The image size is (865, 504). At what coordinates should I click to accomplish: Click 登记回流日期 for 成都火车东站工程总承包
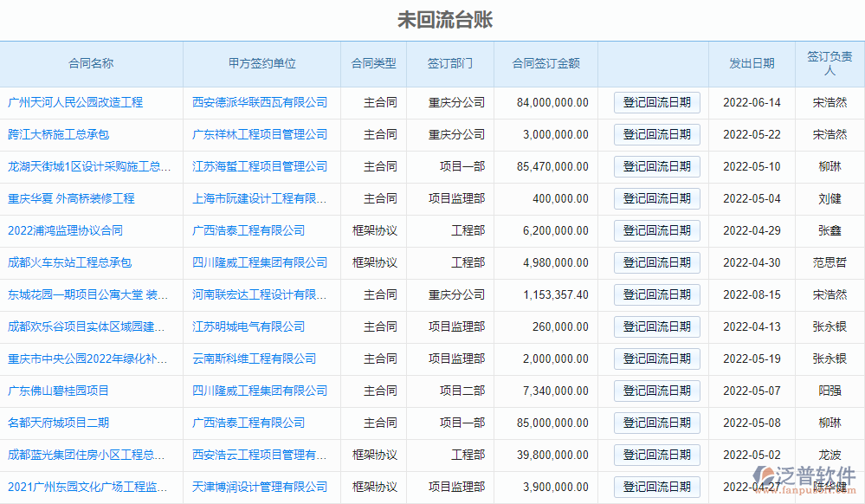tap(656, 262)
